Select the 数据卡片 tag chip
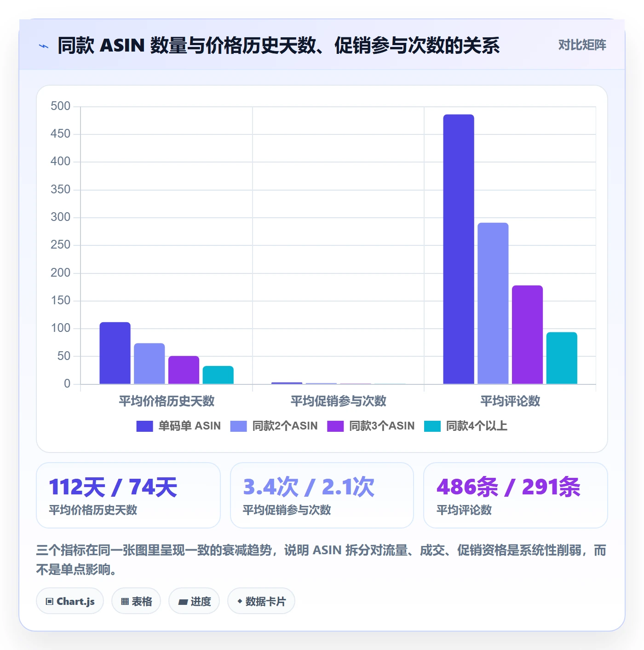 (x=261, y=601)
